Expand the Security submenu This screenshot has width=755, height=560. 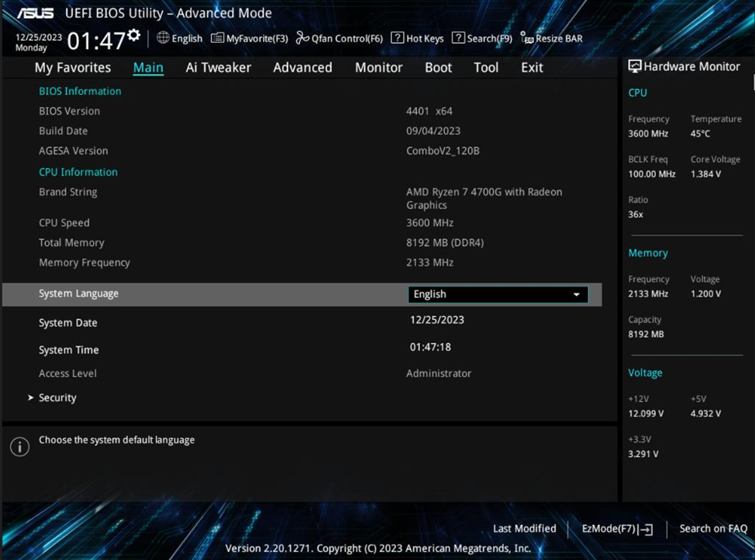tap(57, 398)
